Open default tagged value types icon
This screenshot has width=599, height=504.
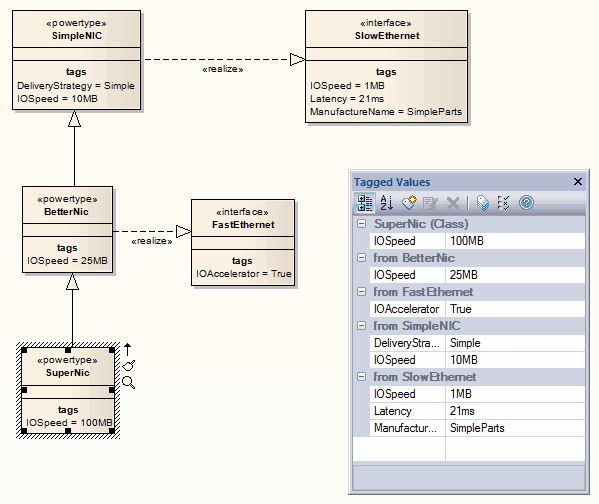click(483, 203)
